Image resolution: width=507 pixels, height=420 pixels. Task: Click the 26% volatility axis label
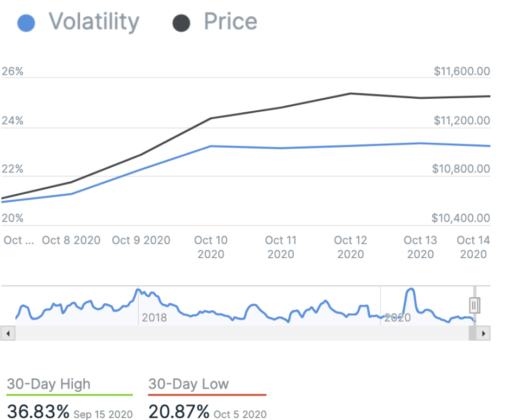[x=13, y=72]
